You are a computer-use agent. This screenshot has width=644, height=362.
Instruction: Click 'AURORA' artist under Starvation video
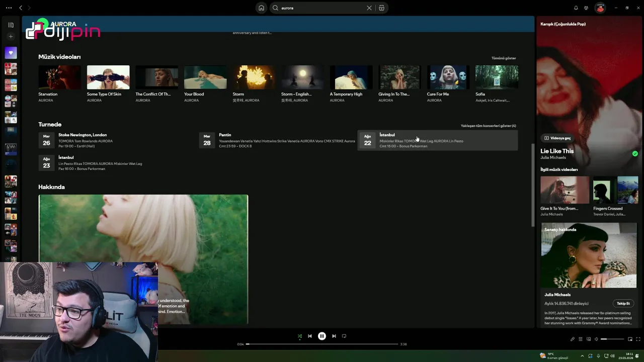pos(46,100)
